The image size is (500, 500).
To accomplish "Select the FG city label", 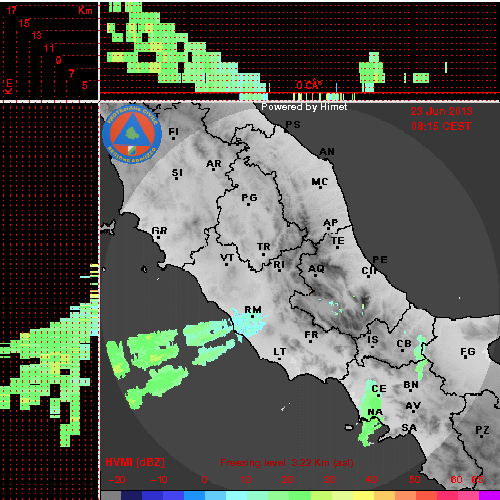I will tap(468, 352).
